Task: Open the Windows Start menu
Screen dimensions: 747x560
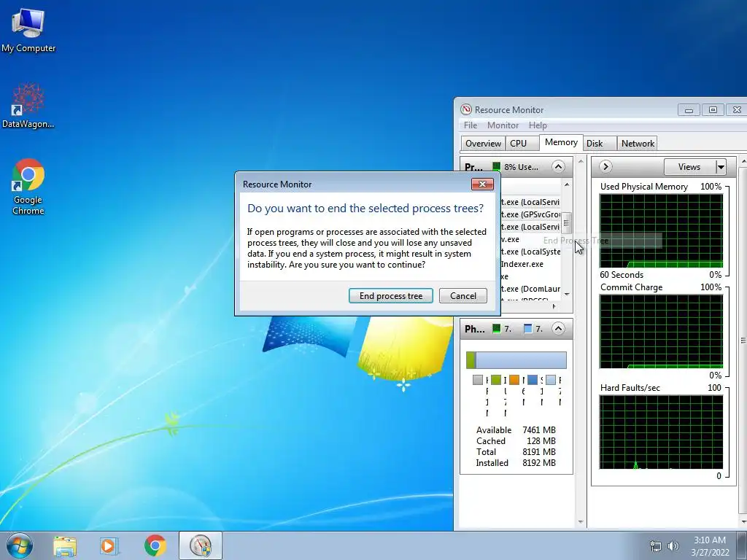Action: (x=20, y=545)
